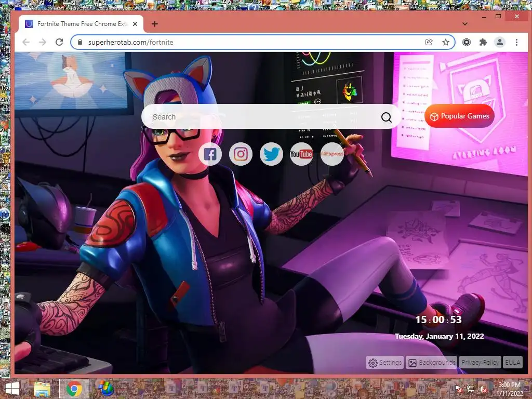Open the Extensions puzzle icon
The height and width of the screenshot is (399, 532).
pos(483,42)
